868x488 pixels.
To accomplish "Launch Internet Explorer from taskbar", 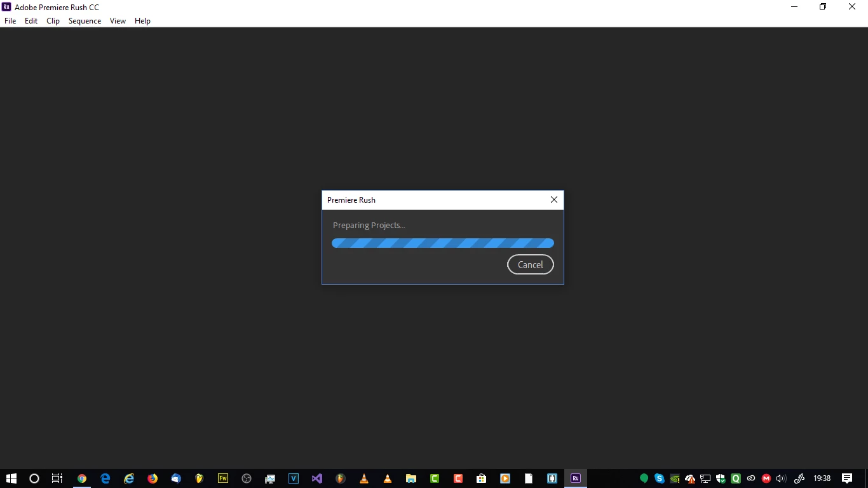I will 129,478.
